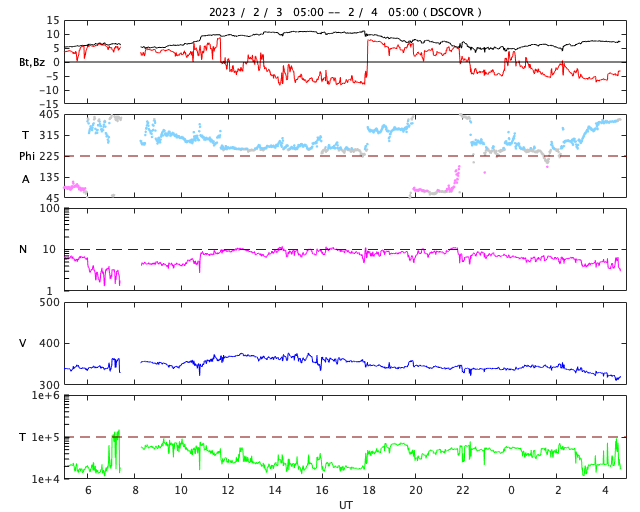Click the Bt,Bz axis label

[32, 62]
